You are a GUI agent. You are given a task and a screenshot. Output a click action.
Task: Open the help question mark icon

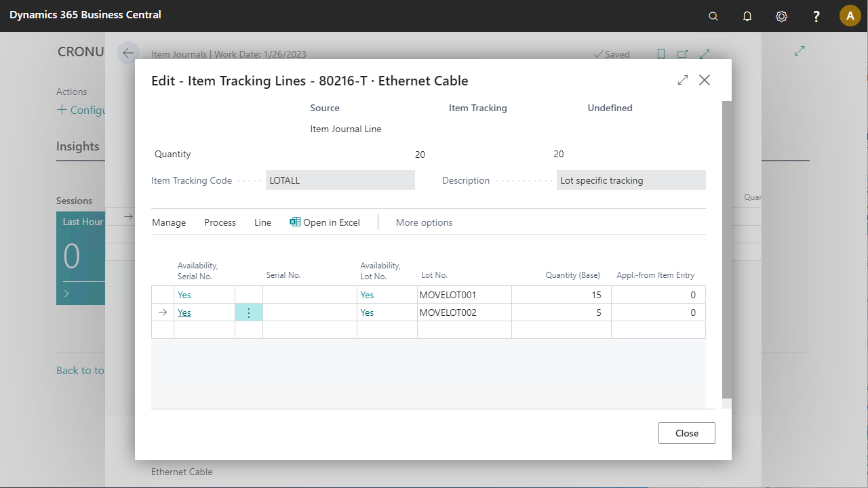816,16
